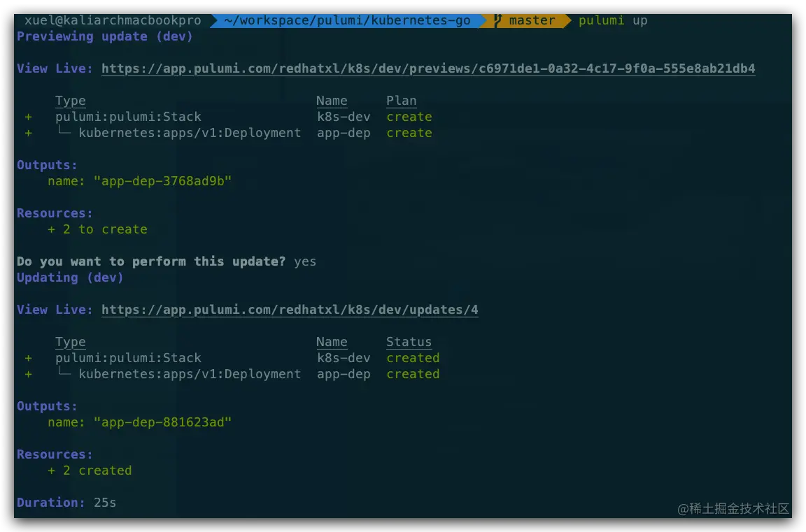Click 'Do you want to perform this update?' prompt
Screen dimensions: 806x532
coord(151,261)
